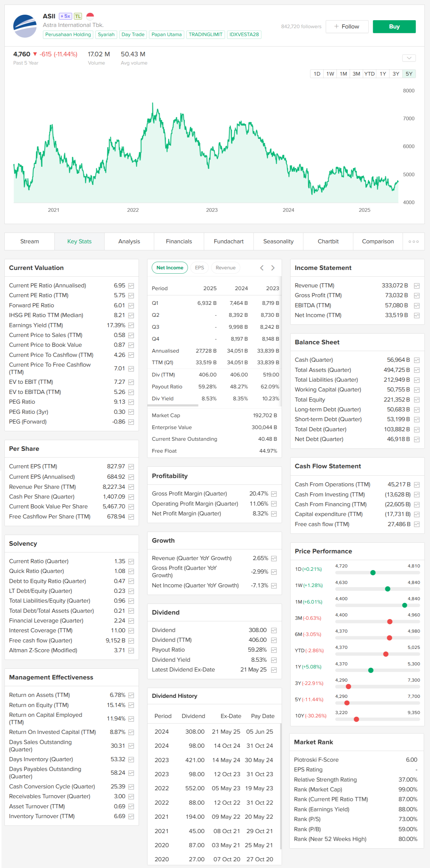Open chart icon for Gross Profit Margin (Quarter)
Screen dimensions: 430x868
[274, 494]
